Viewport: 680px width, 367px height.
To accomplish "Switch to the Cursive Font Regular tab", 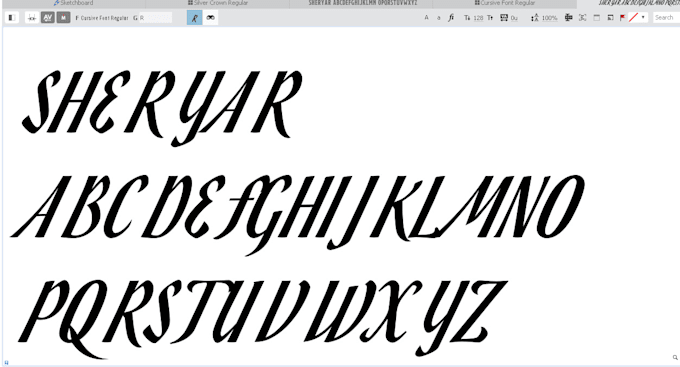I will (505, 3).
